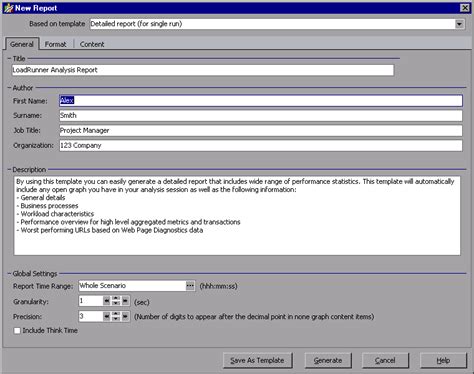Click the '- Workload characteristics' description line
474x374 pixels.
[x=55, y=214]
